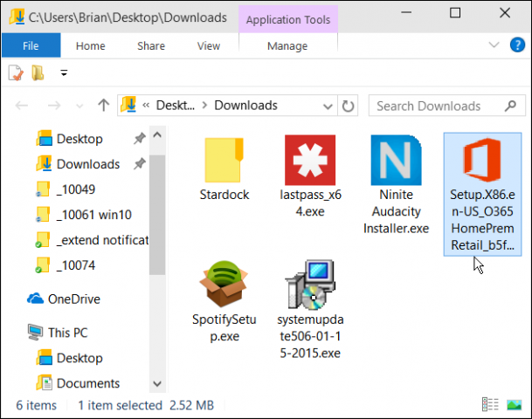The width and height of the screenshot is (532, 419).
Task: Open the address bar history dropdown
Action: 328,106
